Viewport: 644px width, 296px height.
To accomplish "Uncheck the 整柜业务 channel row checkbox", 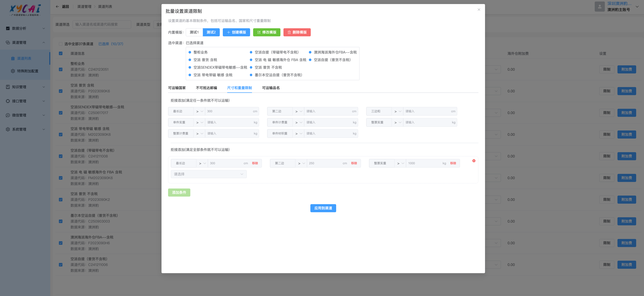I will pos(61,69).
